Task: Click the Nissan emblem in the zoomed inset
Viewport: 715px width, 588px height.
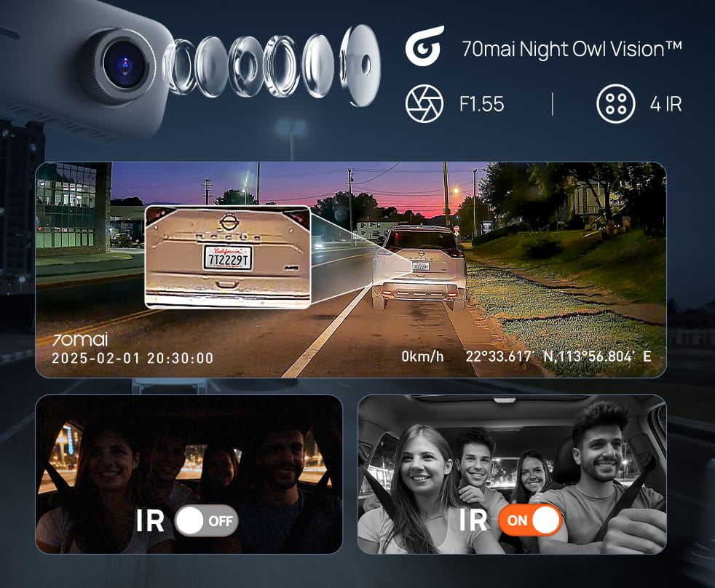Action: click(x=229, y=220)
